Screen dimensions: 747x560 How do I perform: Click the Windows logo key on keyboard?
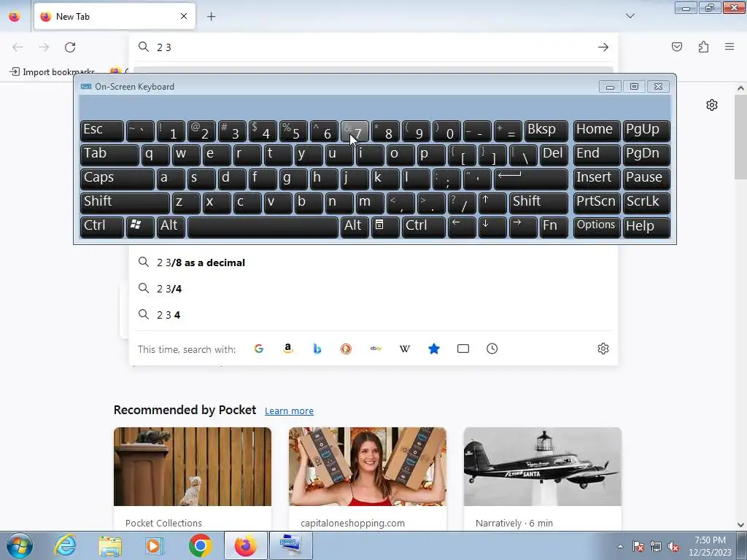click(x=139, y=226)
